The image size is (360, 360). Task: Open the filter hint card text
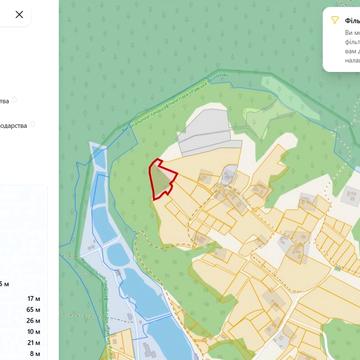[352, 47]
